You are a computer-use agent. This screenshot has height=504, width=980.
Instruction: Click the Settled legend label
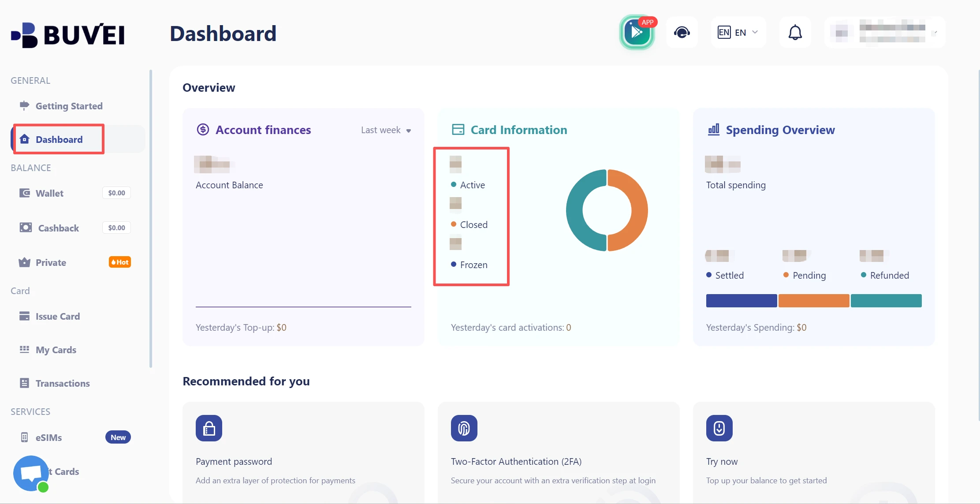(730, 275)
